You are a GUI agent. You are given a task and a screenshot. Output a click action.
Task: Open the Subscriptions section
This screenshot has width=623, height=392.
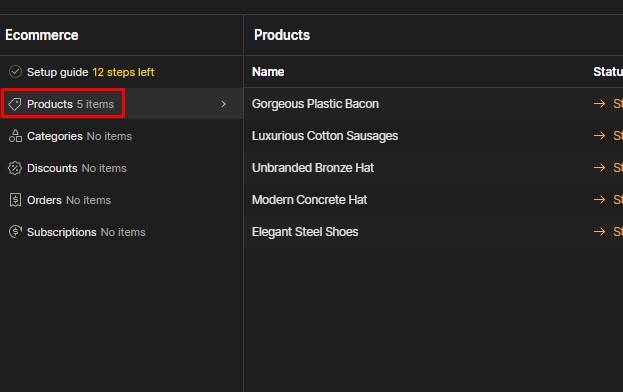[x=122, y=232]
